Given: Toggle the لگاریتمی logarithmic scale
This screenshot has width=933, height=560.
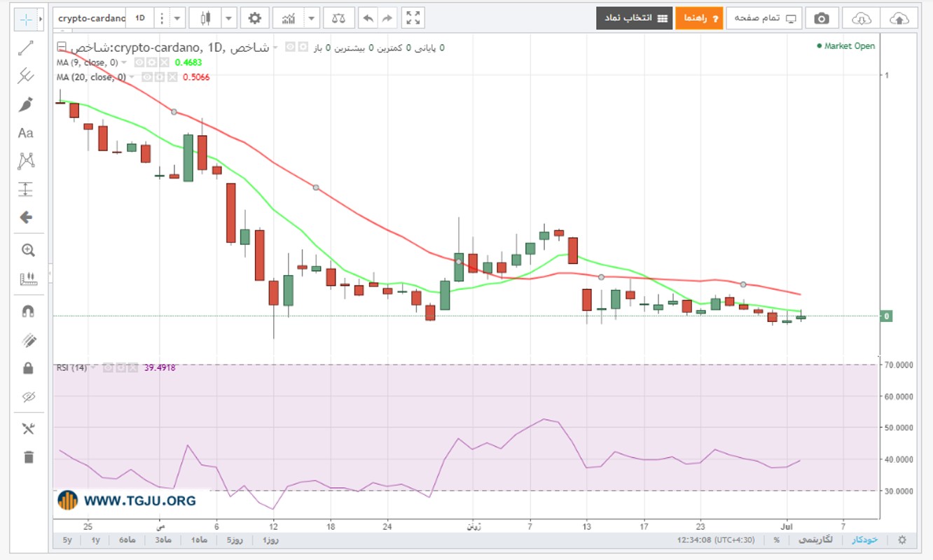Looking at the screenshot, I should (x=817, y=540).
